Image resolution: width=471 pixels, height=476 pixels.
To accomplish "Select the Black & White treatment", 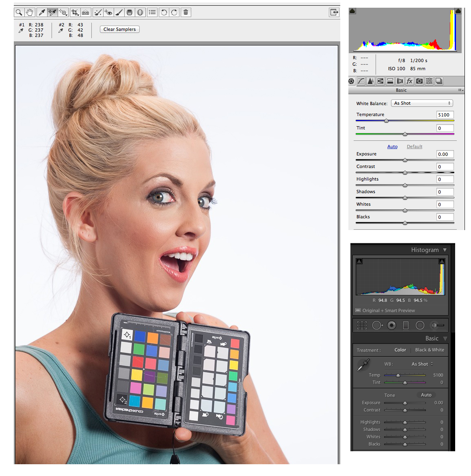I will pos(430,350).
